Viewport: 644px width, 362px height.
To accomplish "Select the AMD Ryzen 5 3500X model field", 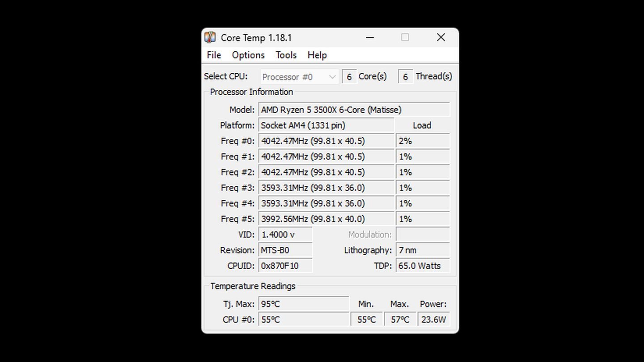I will click(354, 109).
